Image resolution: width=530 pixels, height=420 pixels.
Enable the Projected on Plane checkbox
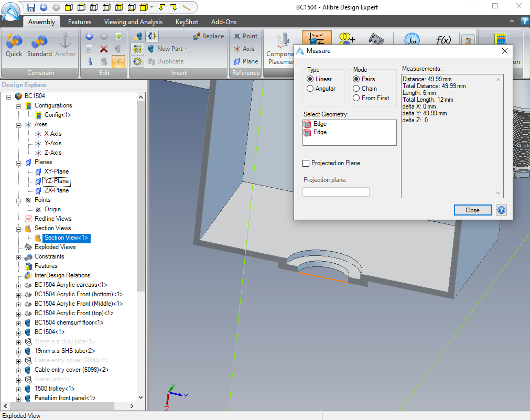pyautogui.click(x=306, y=163)
